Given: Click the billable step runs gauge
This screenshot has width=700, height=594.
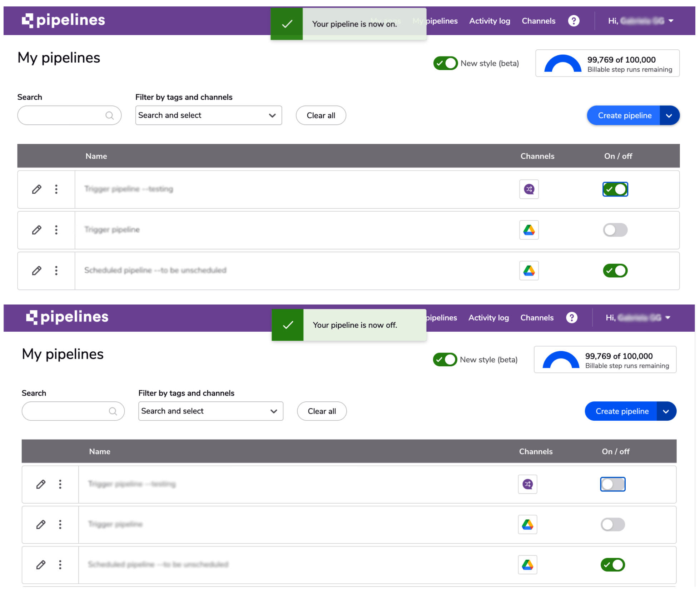Looking at the screenshot, I should point(607,63).
